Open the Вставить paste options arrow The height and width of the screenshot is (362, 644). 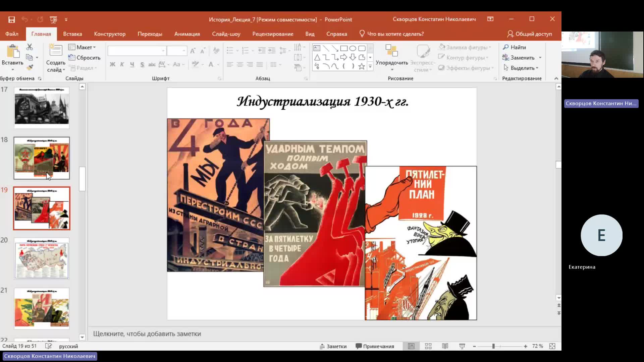pyautogui.click(x=13, y=70)
